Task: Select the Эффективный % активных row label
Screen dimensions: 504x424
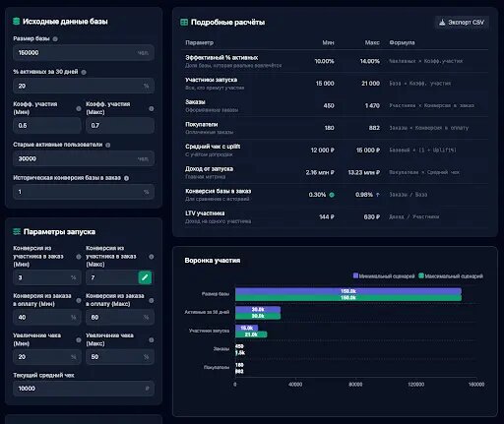Action: (x=221, y=58)
